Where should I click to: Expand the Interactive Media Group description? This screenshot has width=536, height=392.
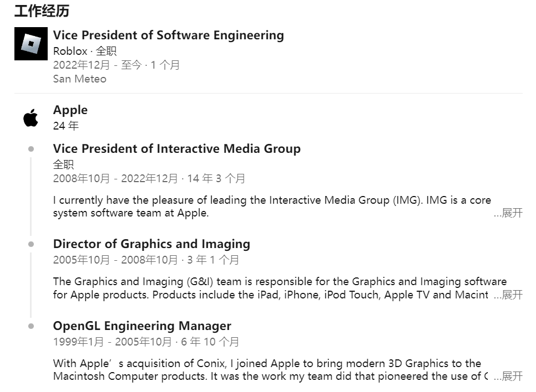click(508, 213)
